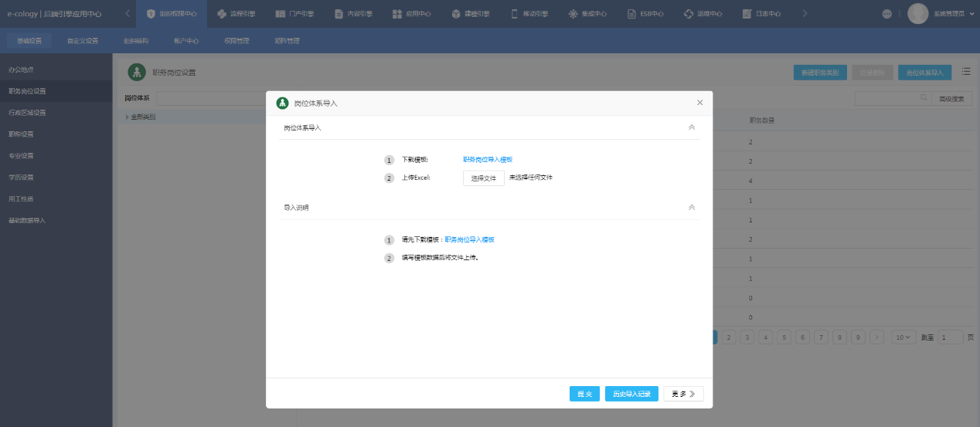Viewport: 980px width, 427px height.
Task: Open the list menu icon beside 岗位体系导入
Action: click(x=965, y=72)
